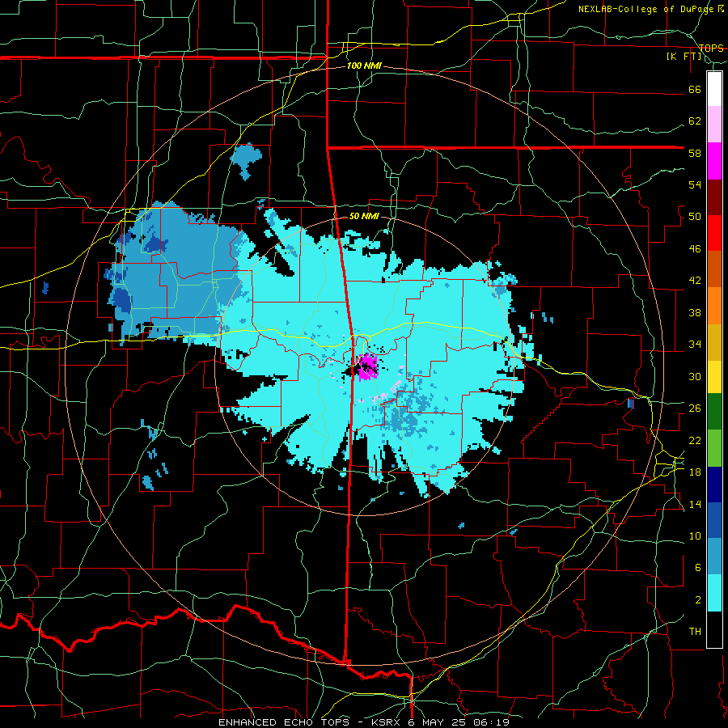This screenshot has width=728, height=728.
Task: Click the legend value 58
Action: pyautogui.click(x=695, y=153)
